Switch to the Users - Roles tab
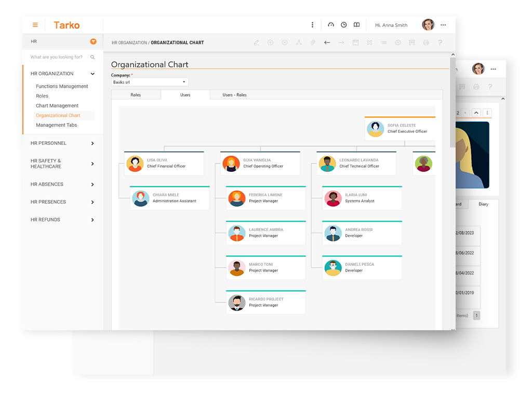 (x=234, y=95)
